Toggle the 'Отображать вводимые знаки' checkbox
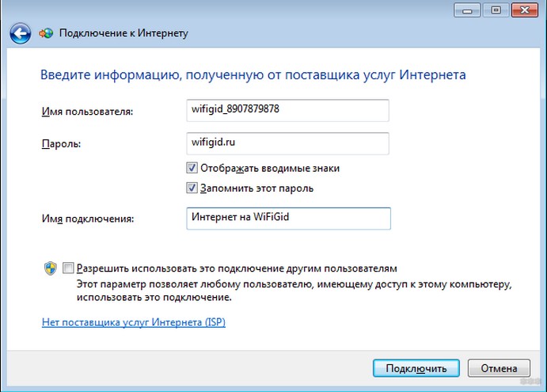Image resolution: width=547 pixels, height=392 pixels. point(192,168)
